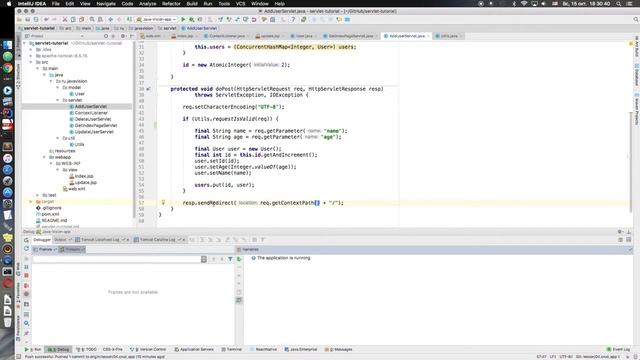Image resolution: width=640 pixels, height=360 pixels.
Task: Click the Project panel settings gear icon
Action: [x=123, y=36]
